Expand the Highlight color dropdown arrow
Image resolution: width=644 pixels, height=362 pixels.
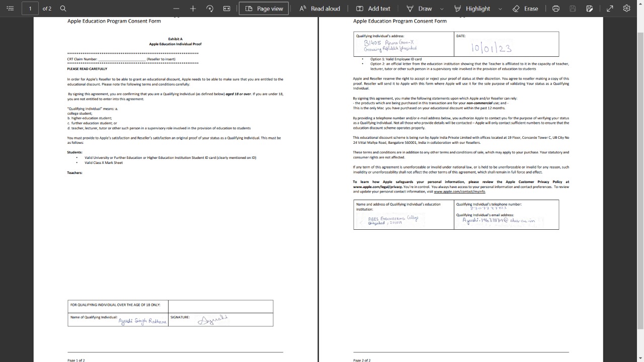tap(500, 9)
